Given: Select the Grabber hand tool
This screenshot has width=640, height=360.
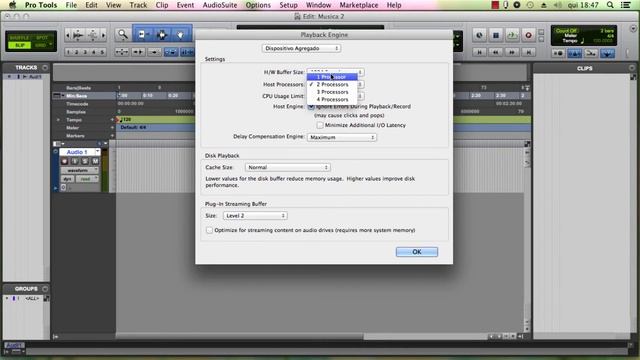Looking at the screenshot, I should pyautogui.click(x=180, y=35).
